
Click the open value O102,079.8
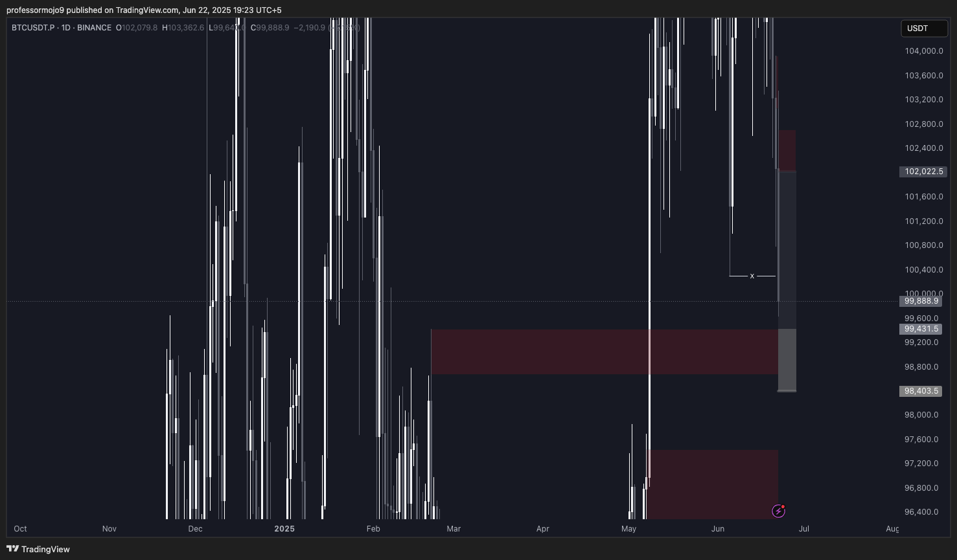pos(137,28)
